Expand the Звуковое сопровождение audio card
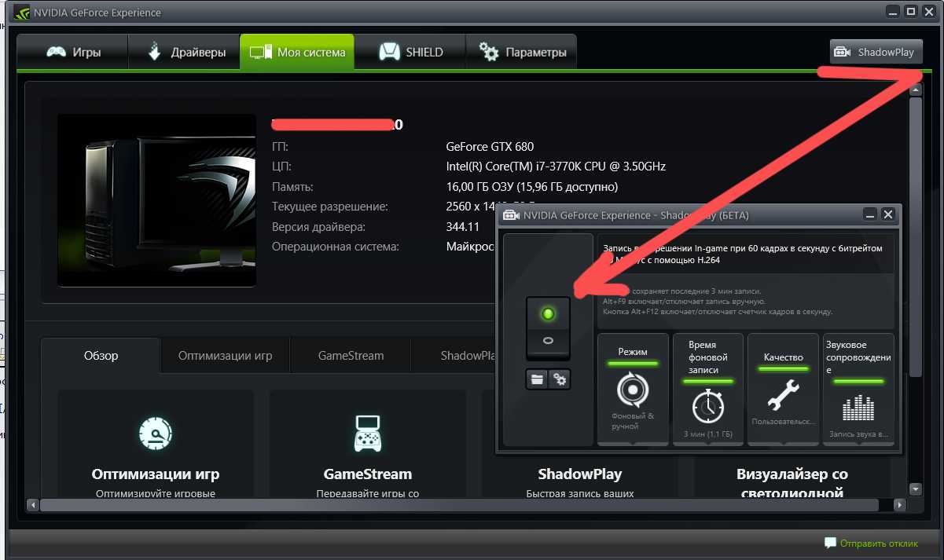944x560 pixels. [858, 389]
